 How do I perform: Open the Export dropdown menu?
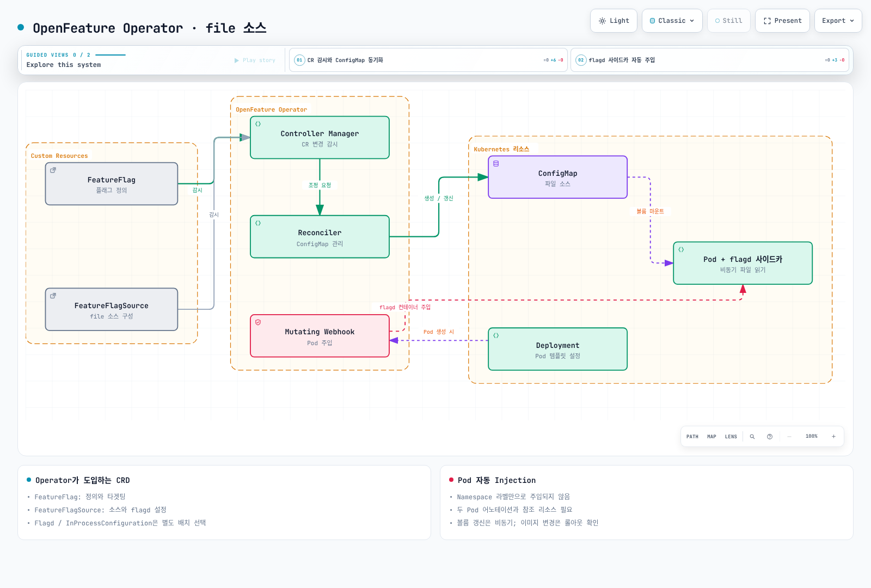tap(838, 21)
